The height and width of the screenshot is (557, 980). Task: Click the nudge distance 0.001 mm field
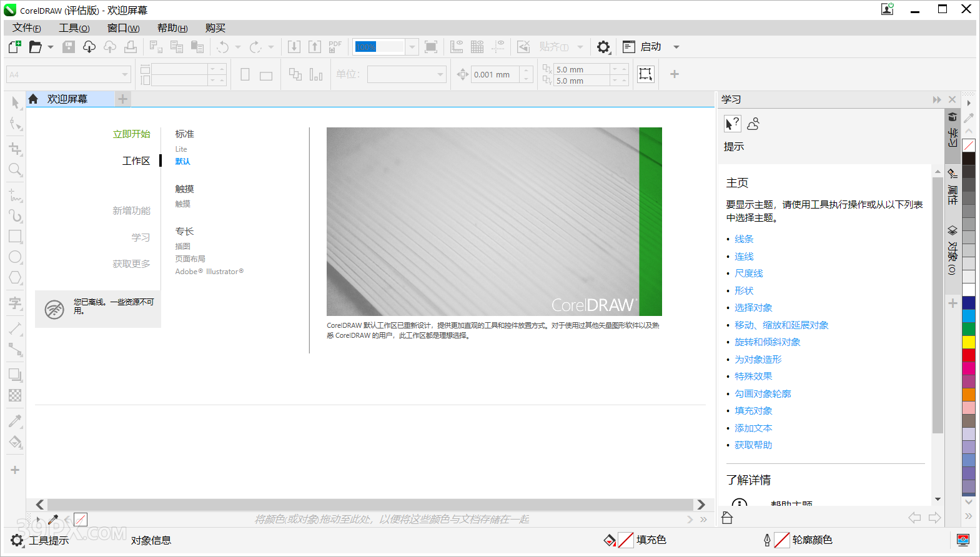coord(495,74)
